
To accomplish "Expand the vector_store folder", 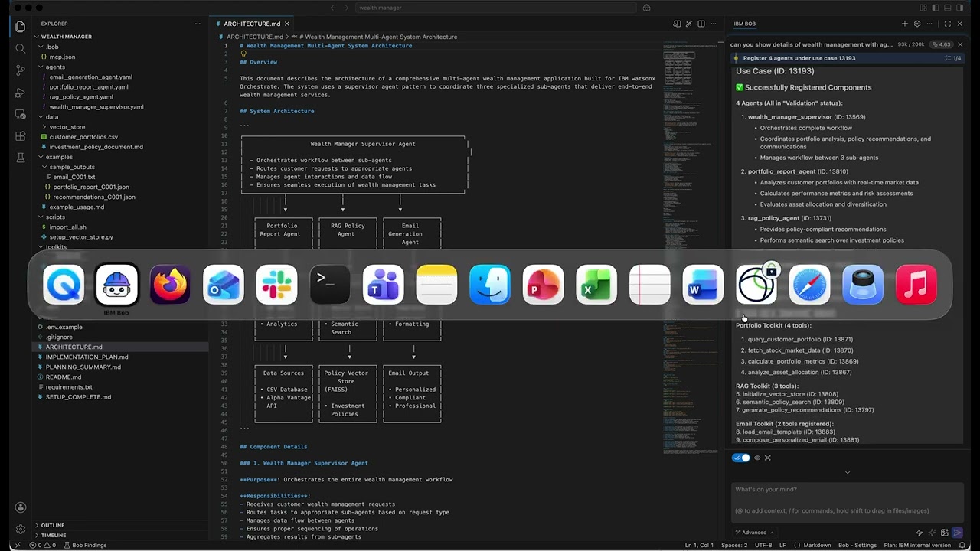I will pyautogui.click(x=67, y=127).
